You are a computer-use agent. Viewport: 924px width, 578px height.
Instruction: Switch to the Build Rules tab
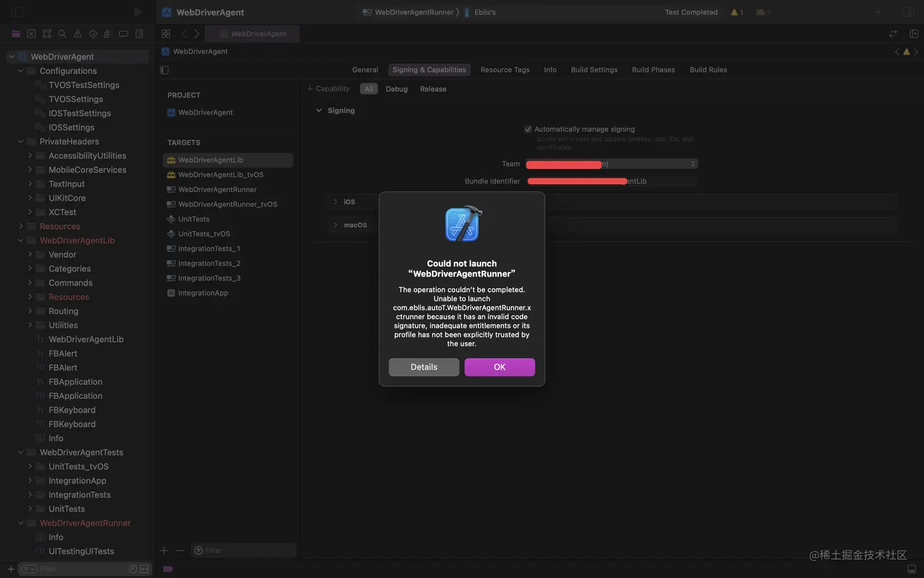pos(708,70)
